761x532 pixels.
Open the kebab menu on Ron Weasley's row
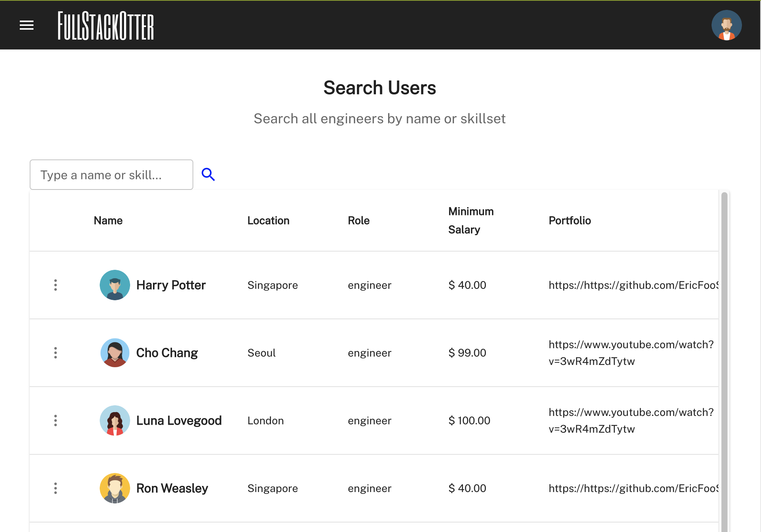tap(56, 488)
